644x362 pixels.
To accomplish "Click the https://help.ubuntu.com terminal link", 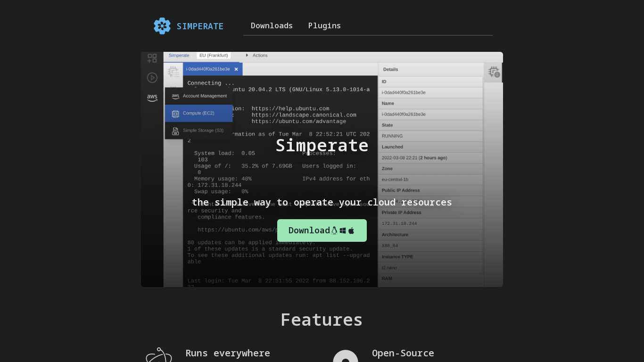I will (x=290, y=109).
